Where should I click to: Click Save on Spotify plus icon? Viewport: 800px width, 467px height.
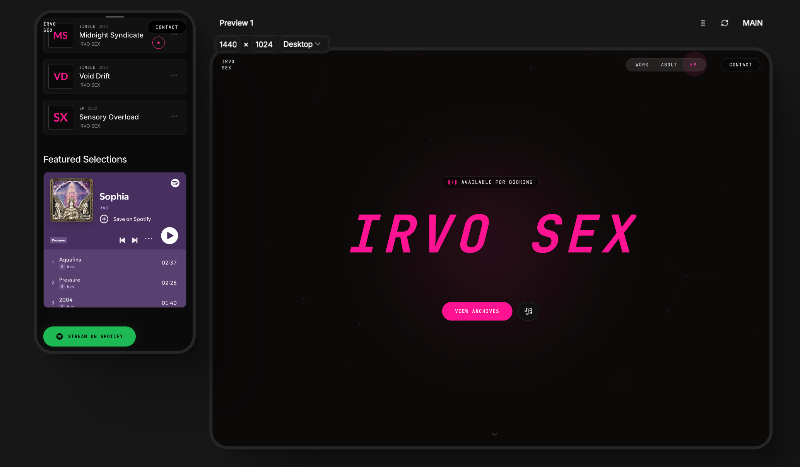click(x=104, y=219)
